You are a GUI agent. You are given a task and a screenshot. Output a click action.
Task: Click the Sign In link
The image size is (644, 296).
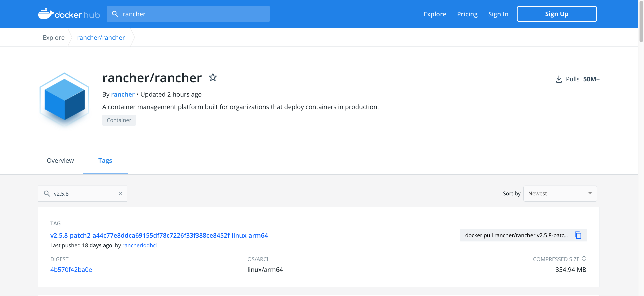point(498,14)
